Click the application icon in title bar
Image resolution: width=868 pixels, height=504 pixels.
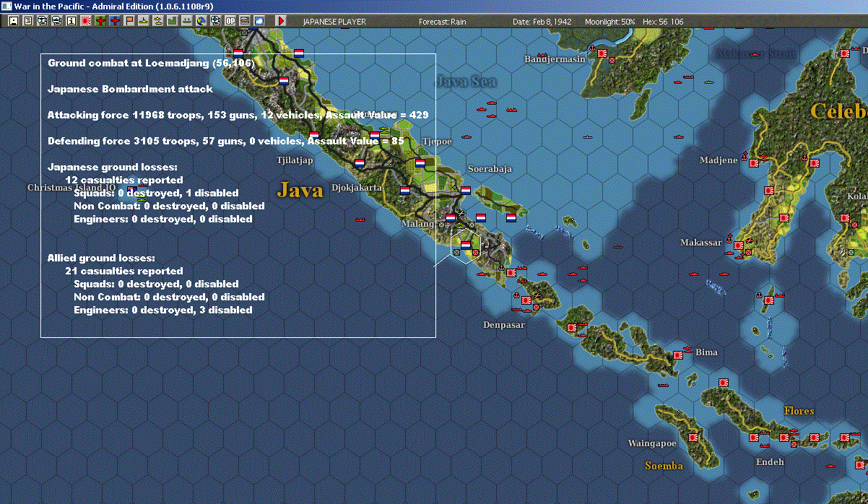point(6,6)
